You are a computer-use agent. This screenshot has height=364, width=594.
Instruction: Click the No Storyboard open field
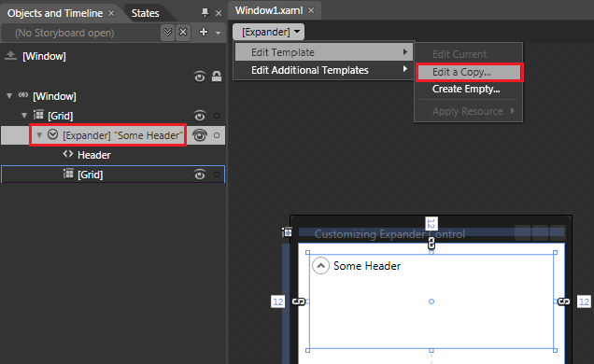[x=81, y=33]
